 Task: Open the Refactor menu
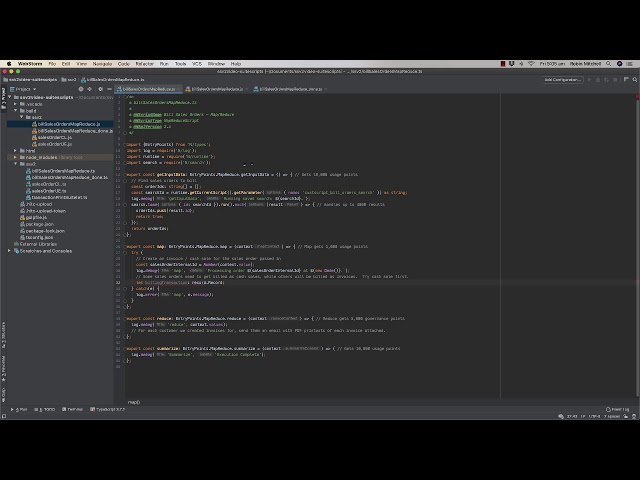tap(144, 64)
